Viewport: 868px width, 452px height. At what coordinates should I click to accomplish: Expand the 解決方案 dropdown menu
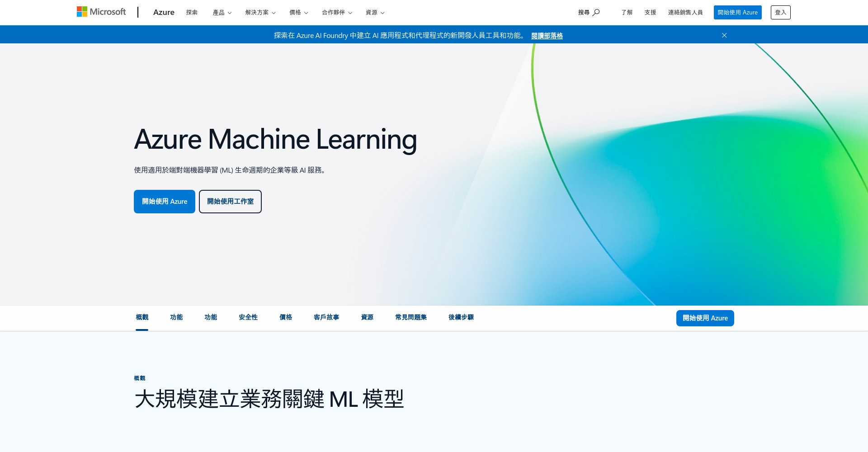point(260,13)
